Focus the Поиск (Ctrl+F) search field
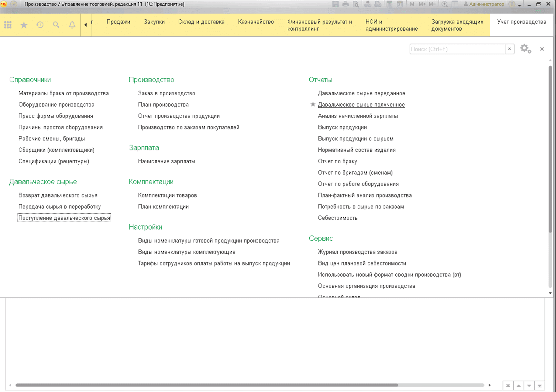556x392 pixels. (457, 49)
